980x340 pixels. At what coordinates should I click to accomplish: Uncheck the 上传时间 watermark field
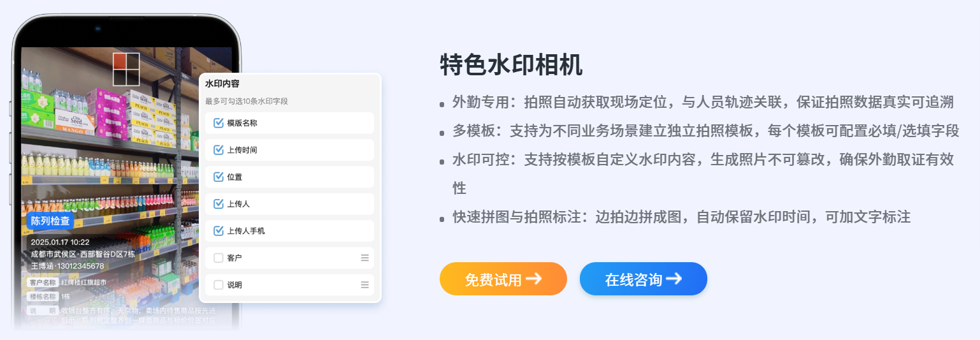[x=219, y=150]
